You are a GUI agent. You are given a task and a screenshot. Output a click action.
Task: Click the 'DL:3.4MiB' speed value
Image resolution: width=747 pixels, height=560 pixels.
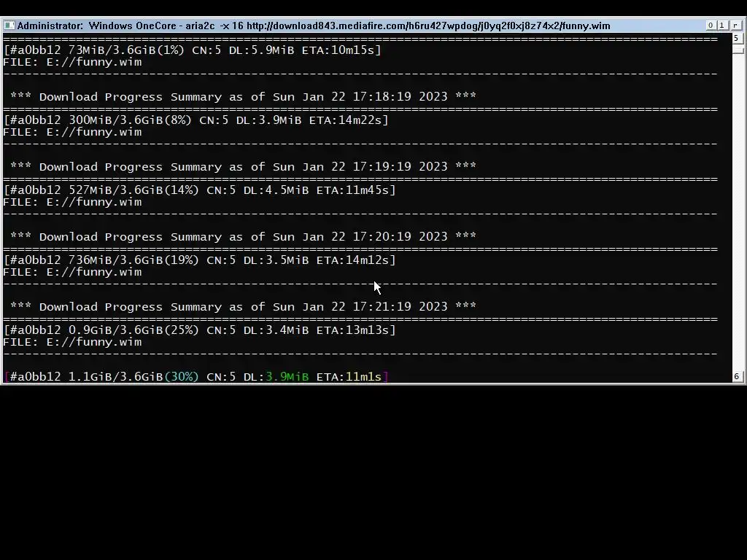[276, 330]
